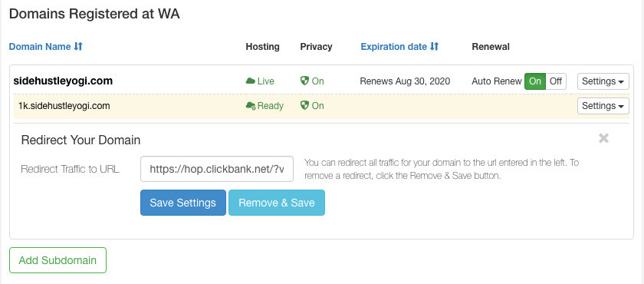The width and height of the screenshot is (644, 284).
Task: Click privacy shield icon for 1k.sidehustleyogi.com
Action: 304,106
